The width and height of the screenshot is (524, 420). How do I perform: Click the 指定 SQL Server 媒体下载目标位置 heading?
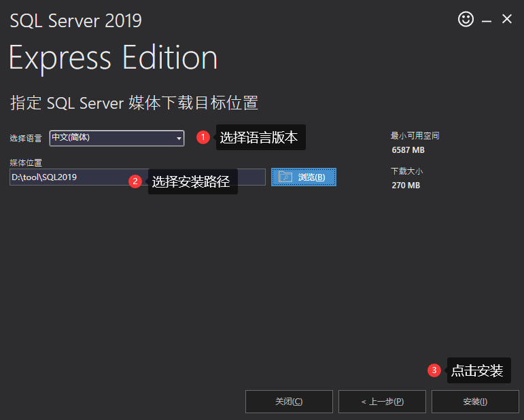(x=134, y=103)
